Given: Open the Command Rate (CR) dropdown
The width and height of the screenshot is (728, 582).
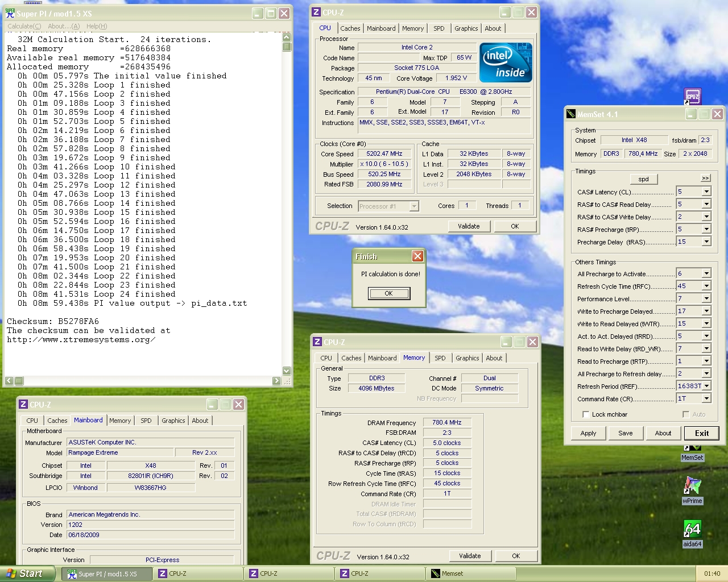Looking at the screenshot, I should pos(706,398).
